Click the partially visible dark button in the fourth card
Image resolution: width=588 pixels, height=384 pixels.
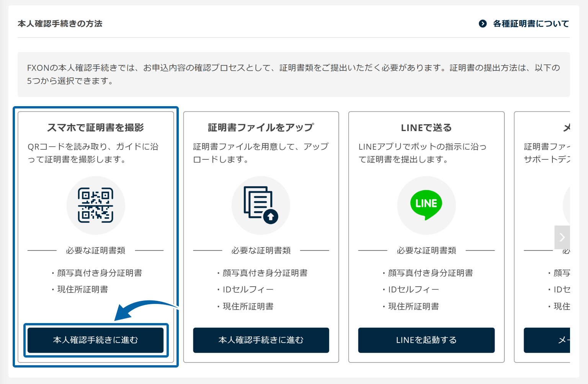tap(547, 340)
